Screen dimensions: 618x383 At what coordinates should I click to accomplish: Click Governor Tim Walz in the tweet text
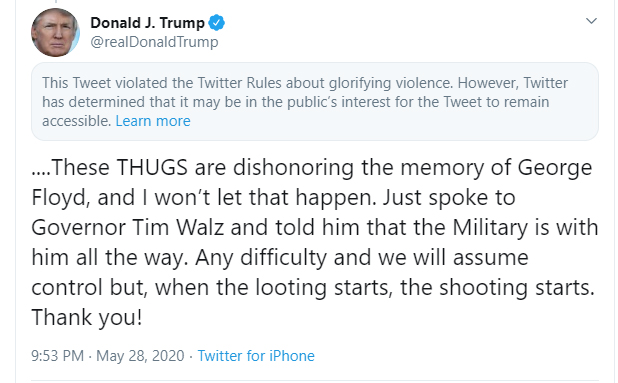[x=127, y=228]
